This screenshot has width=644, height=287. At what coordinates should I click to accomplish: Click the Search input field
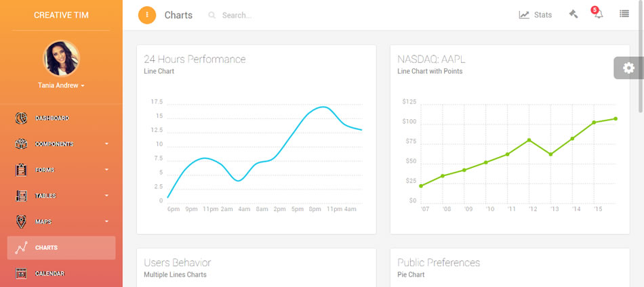[x=271, y=15]
